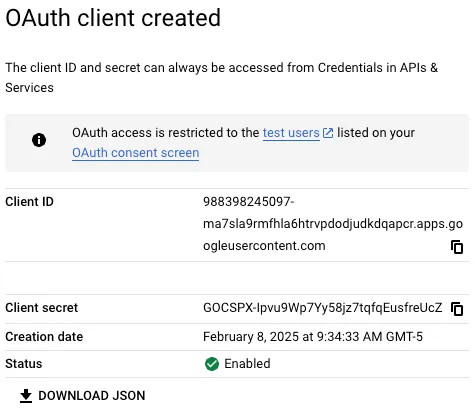Click the ma7sla9rmfhla6htrvpdodjudkdqapcr.apps.go text line
The width and height of the screenshot is (475, 420).
333,224
